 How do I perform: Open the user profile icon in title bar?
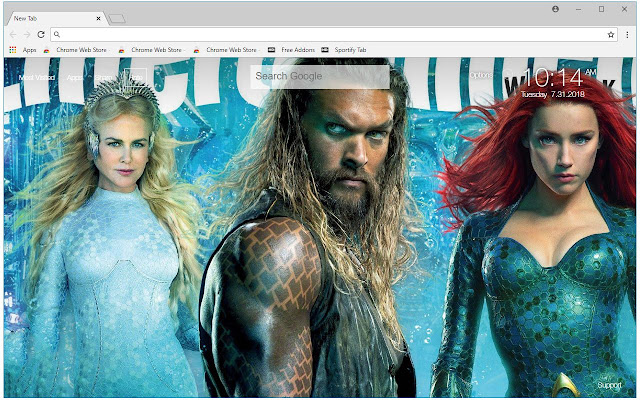click(556, 9)
